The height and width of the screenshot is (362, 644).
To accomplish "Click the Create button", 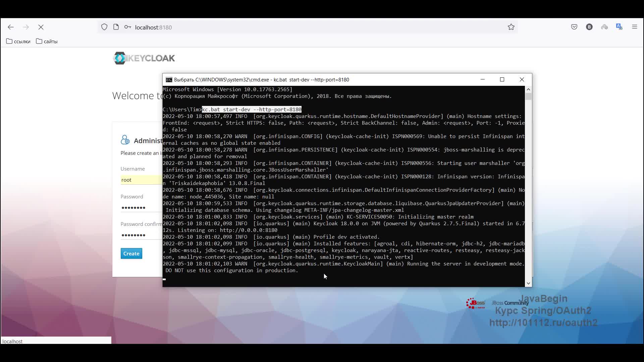I will point(131,254).
